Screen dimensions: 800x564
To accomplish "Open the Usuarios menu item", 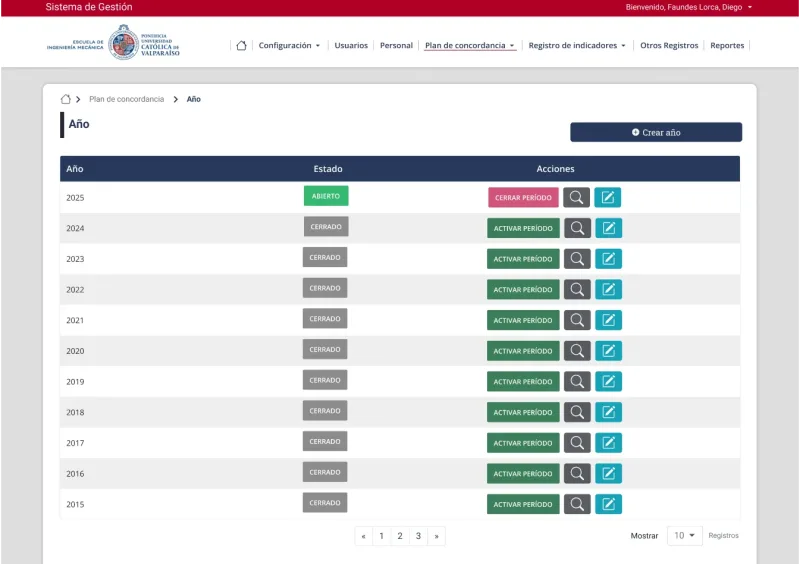I will (x=351, y=45).
